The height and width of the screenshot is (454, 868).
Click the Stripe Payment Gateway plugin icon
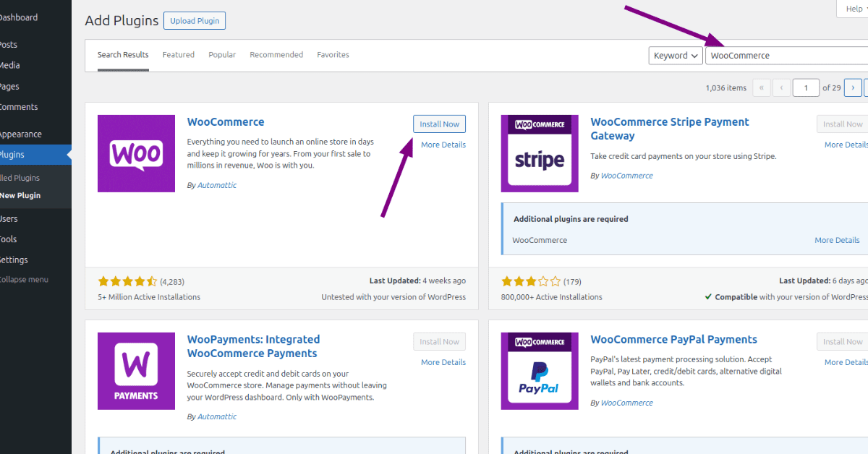click(x=540, y=153)
